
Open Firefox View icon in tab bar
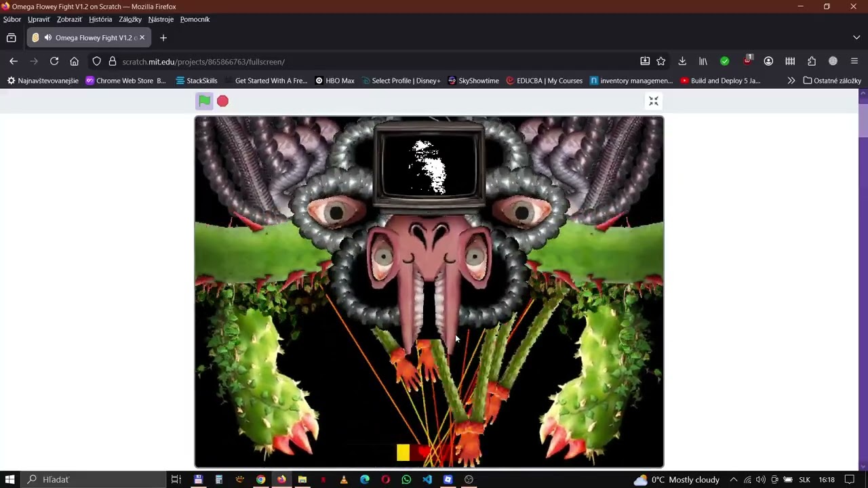pyautogui.click(x=12, y=37)
